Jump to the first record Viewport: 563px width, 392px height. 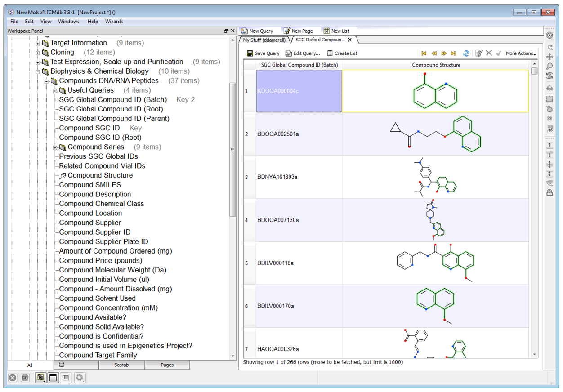click(424, 53)
